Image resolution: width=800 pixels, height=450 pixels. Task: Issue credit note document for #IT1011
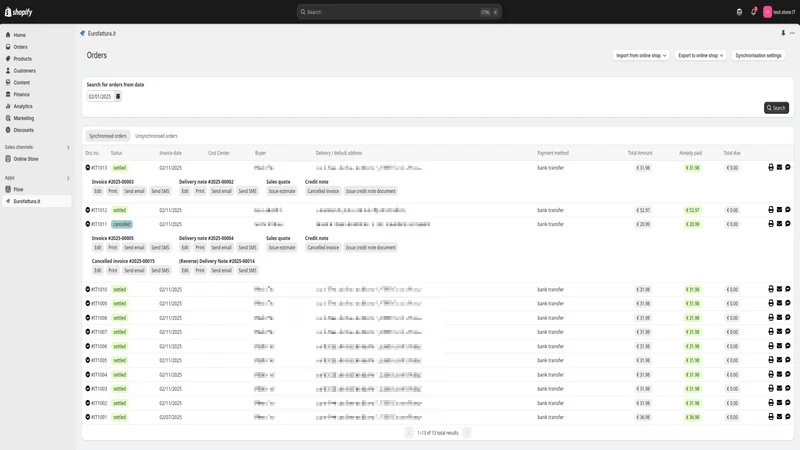(370, 248)
